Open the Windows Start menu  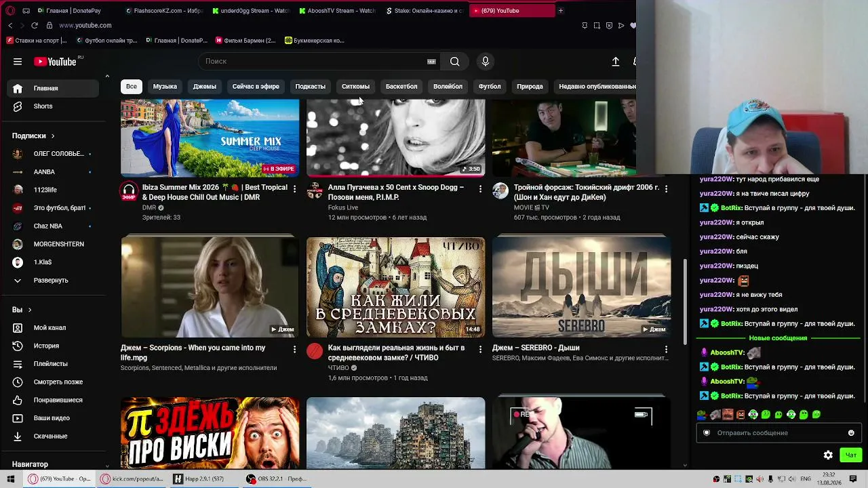click(11, 479)
